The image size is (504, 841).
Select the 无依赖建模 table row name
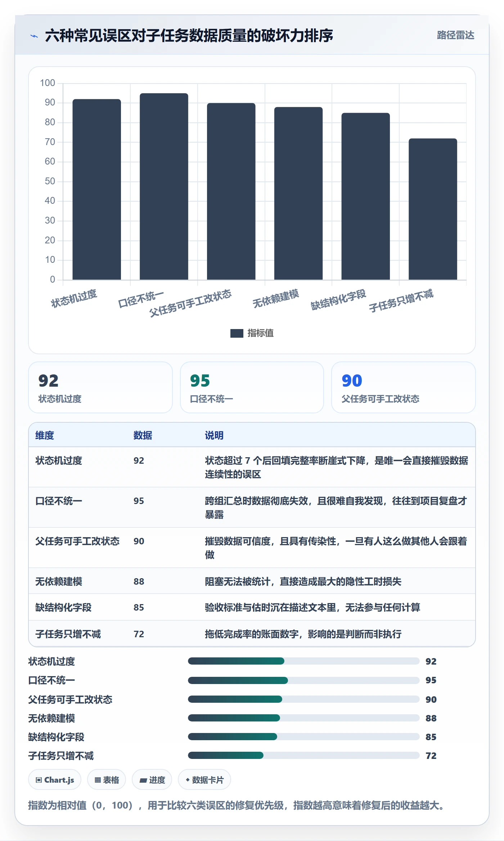pyautogui.click(x=59, y=581)
